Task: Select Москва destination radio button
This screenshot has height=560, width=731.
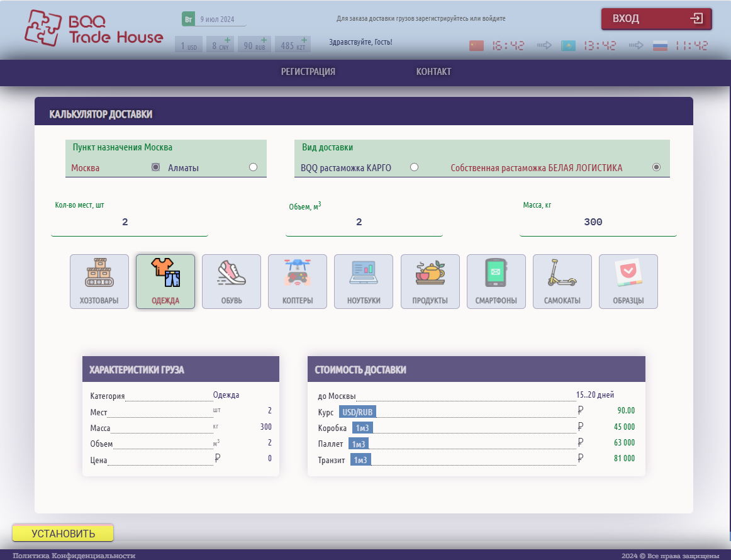Action: pos(156,167)
